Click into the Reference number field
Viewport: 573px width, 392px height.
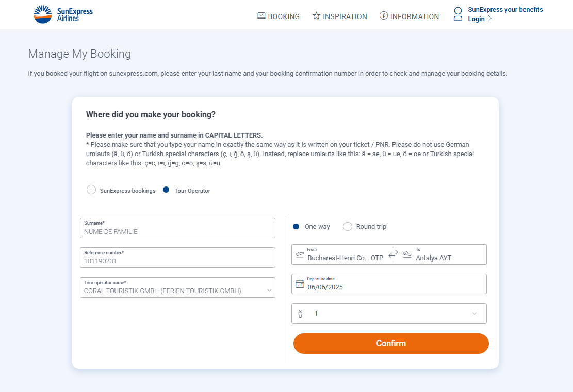(x=177, y=258)
